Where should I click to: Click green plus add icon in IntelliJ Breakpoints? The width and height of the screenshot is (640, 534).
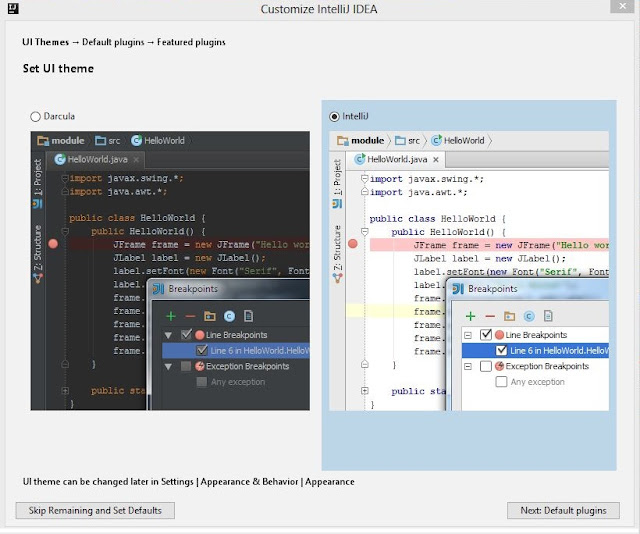(471, 316)
